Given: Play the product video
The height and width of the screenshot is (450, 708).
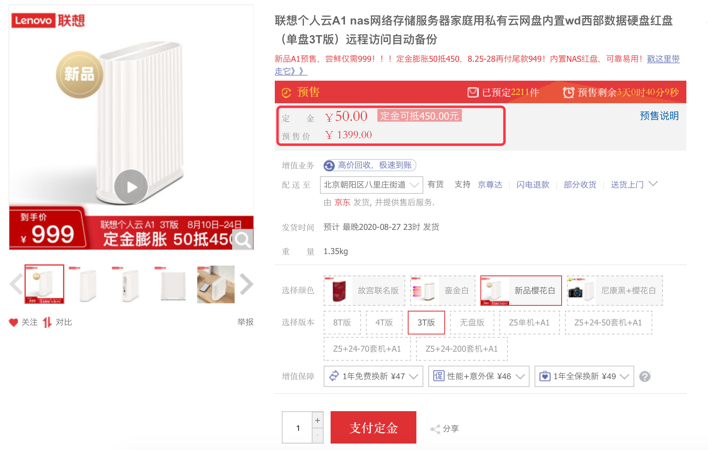Looking at the screenshot, I should point(130,186).
